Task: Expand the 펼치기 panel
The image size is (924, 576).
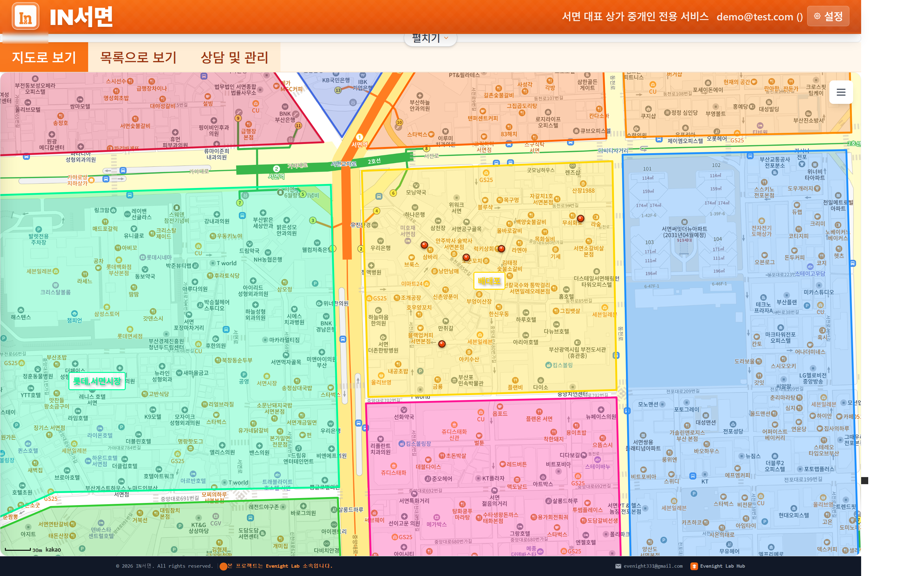Action: [x=430, y=38]
